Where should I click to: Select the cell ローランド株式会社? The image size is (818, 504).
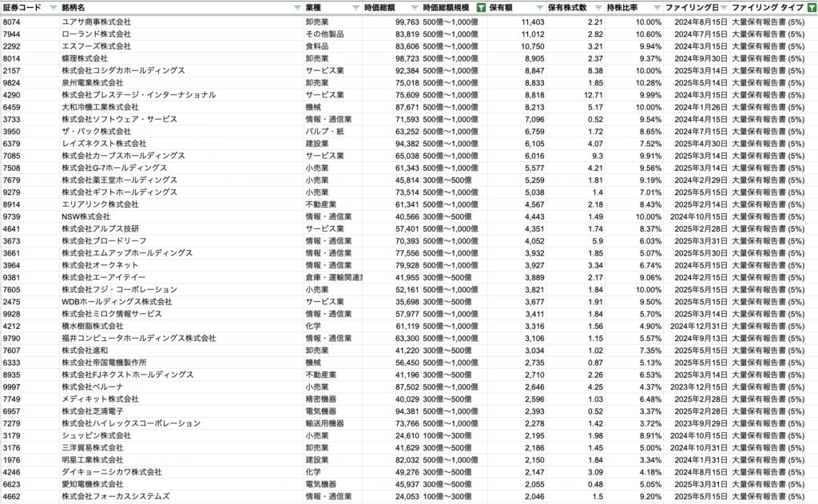(x=181, y=34)
